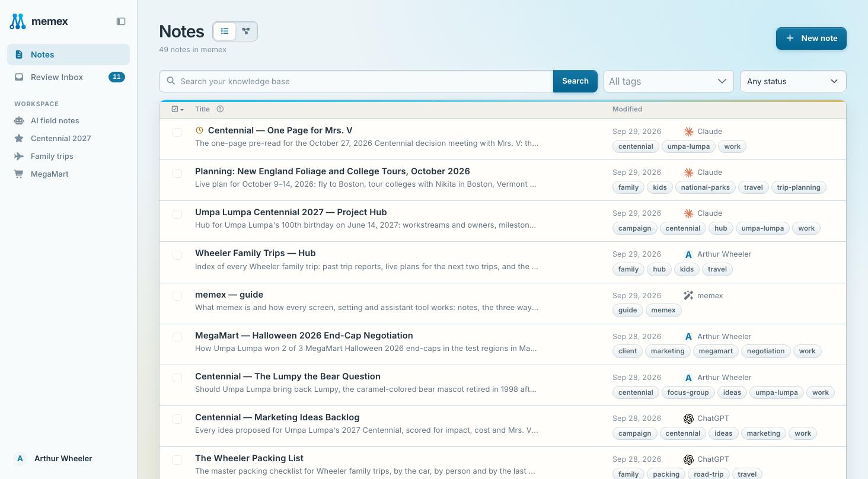Click the memex logo icon

coord(18,21)
